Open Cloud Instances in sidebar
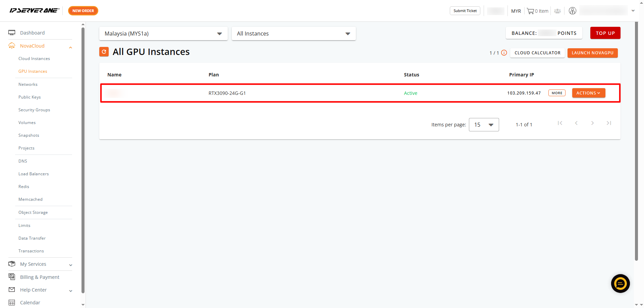The width and height of the screenshot is (644, 308). [x=34, y=58]
